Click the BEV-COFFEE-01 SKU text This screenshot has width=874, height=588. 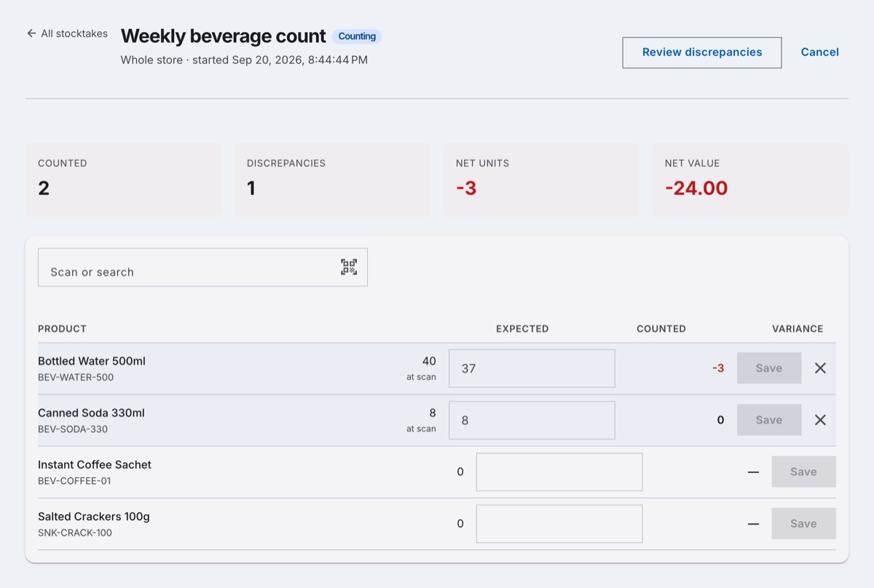74,481
